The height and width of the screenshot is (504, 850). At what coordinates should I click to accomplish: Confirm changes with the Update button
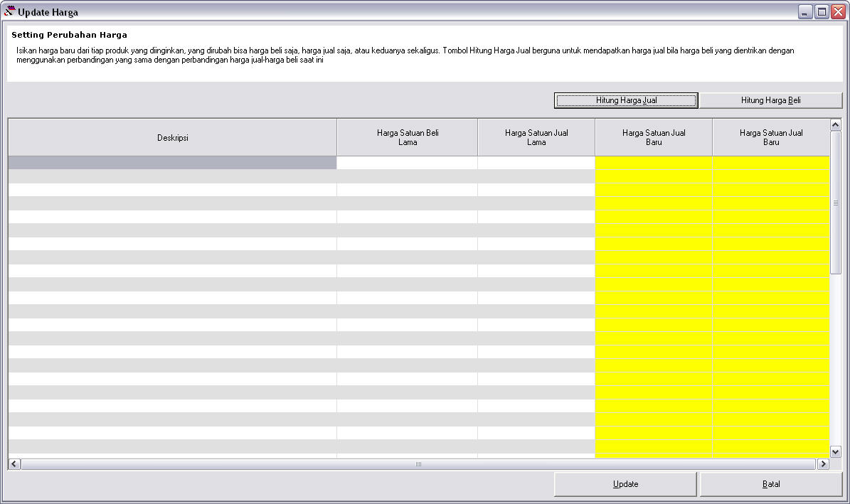pos(625,484)
